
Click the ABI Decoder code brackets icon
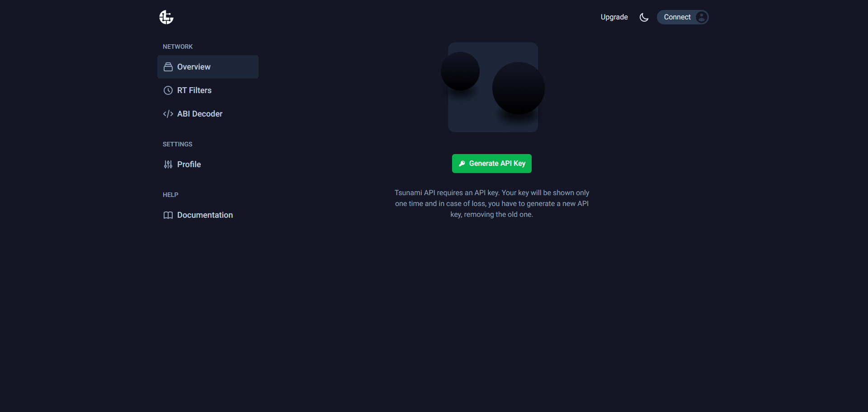coord(168,114)
